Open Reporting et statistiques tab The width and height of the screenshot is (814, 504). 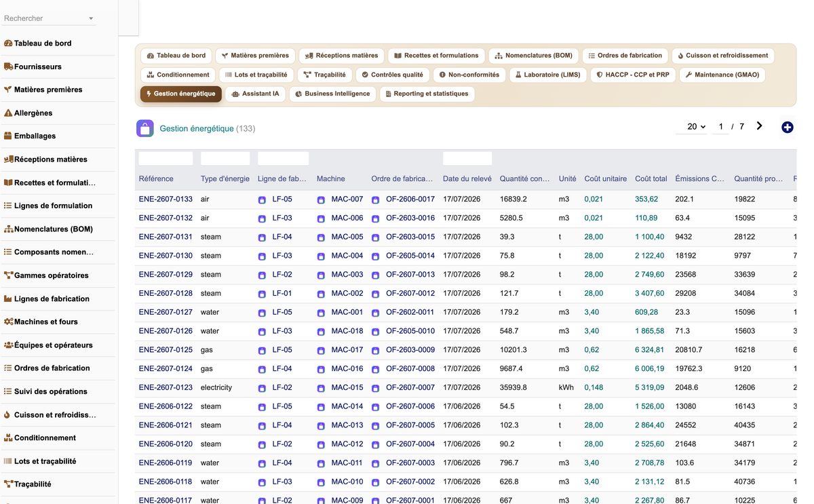click(x=427, y=94)
